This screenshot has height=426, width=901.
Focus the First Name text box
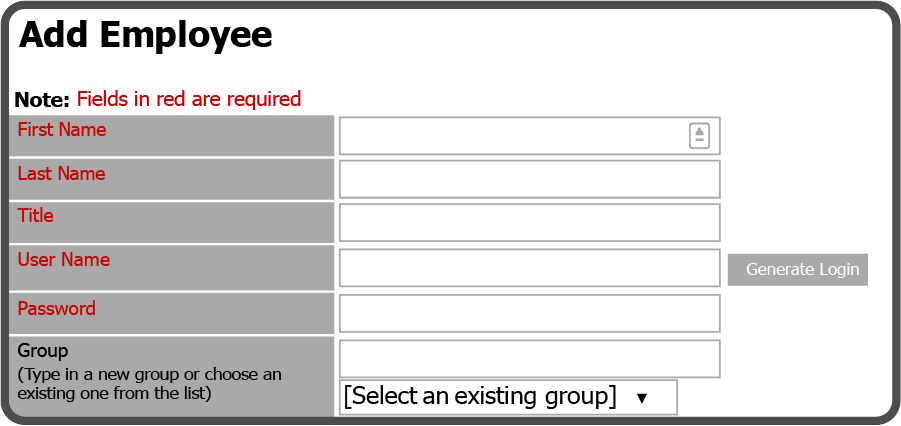(x=529, y=136)
